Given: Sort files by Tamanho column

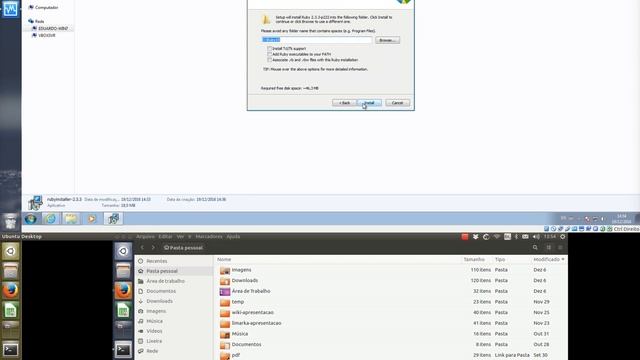Looking at the screenshot, I should point(474,260).
